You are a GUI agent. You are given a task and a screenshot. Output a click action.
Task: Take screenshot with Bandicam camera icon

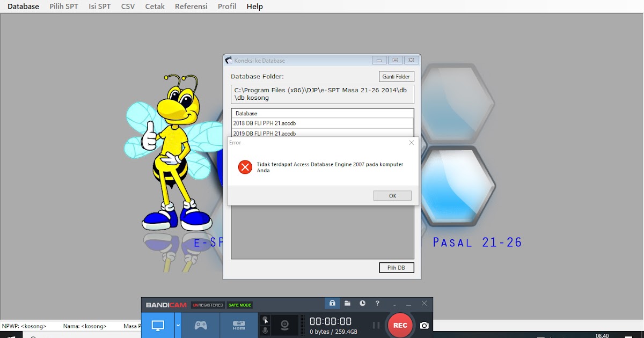click(x=424, y=325)
